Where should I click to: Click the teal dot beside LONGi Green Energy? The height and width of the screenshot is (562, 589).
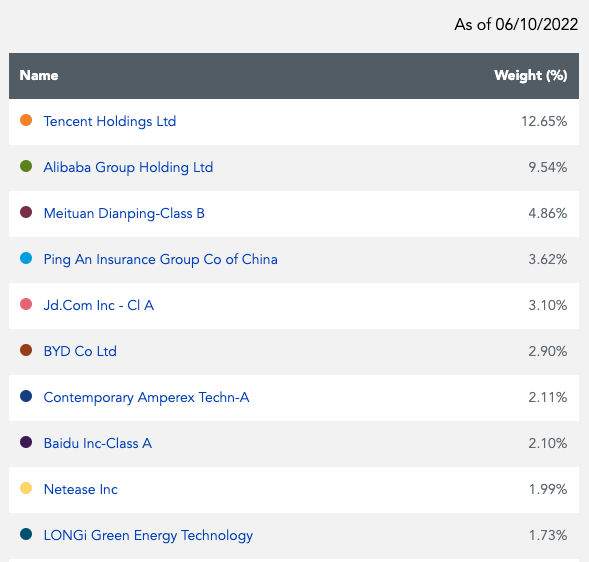coord(26,534)
